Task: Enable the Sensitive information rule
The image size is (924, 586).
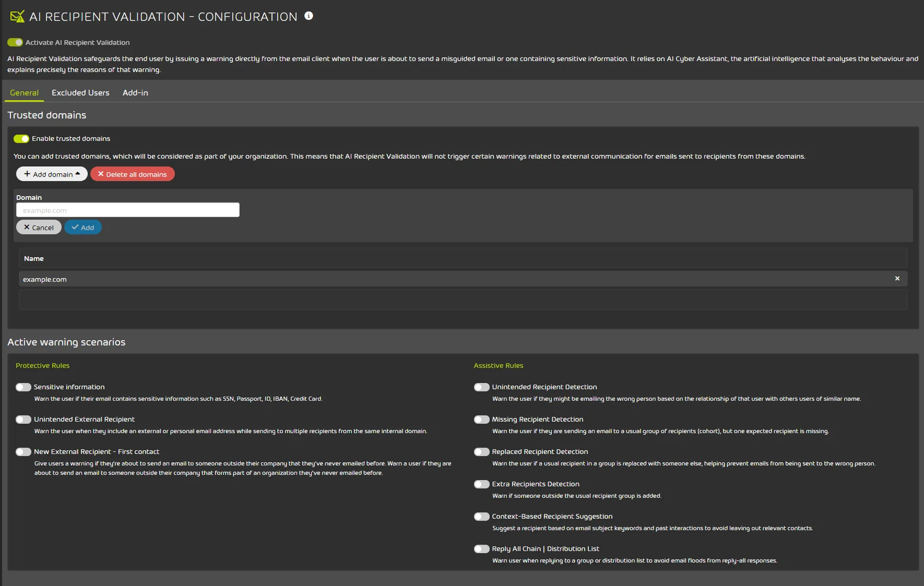Action: [x=23, y=387]
